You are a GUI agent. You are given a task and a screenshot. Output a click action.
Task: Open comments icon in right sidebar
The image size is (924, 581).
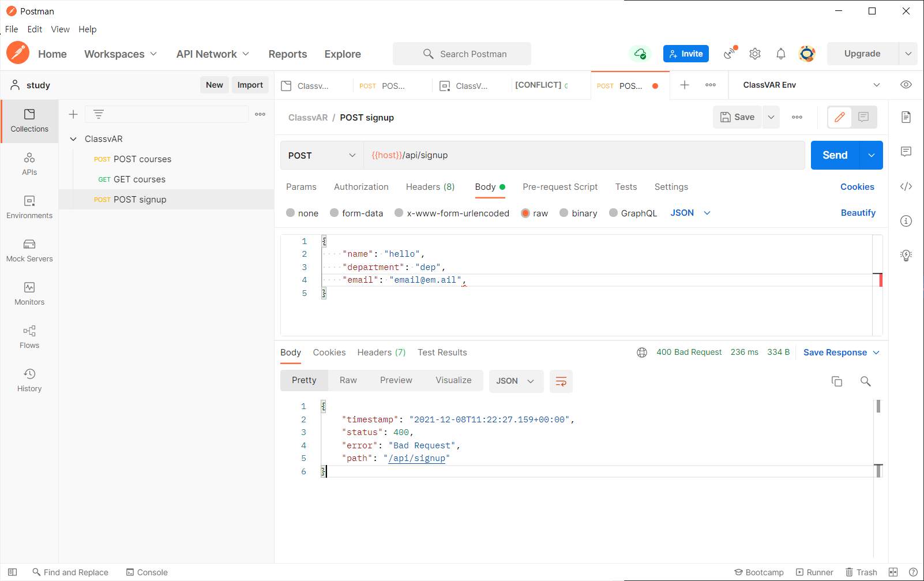point(906,152)
